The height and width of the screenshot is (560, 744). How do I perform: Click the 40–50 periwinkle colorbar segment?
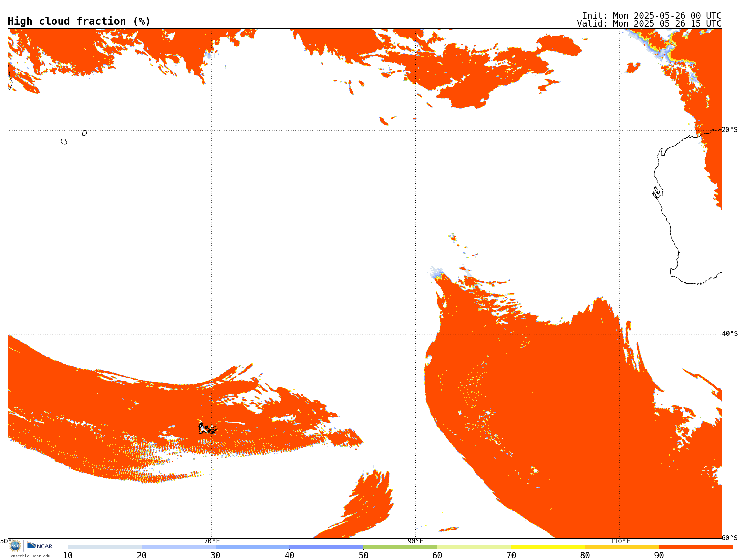point(326,547)
